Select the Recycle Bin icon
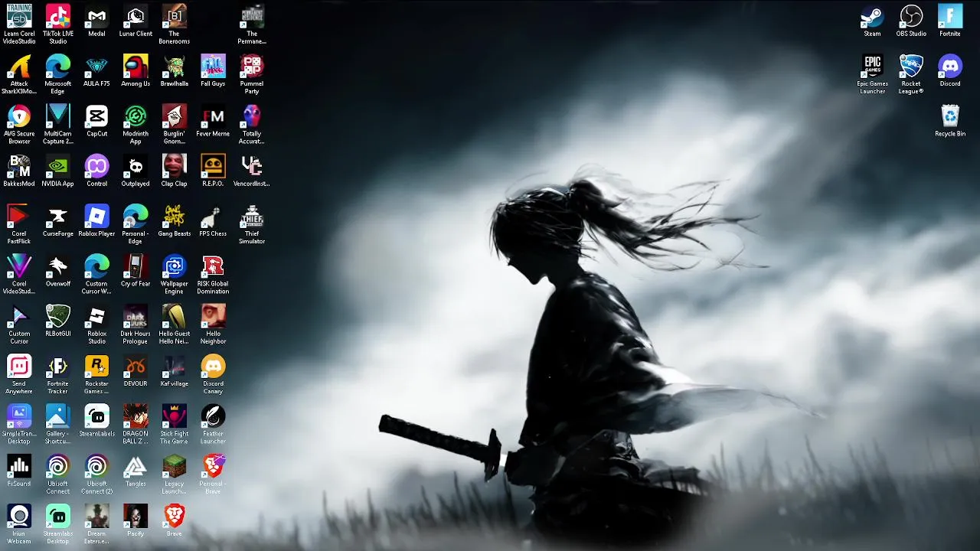The height and width of the screenshot is (551, 980). pyautogui.click(x=950, y=121)
